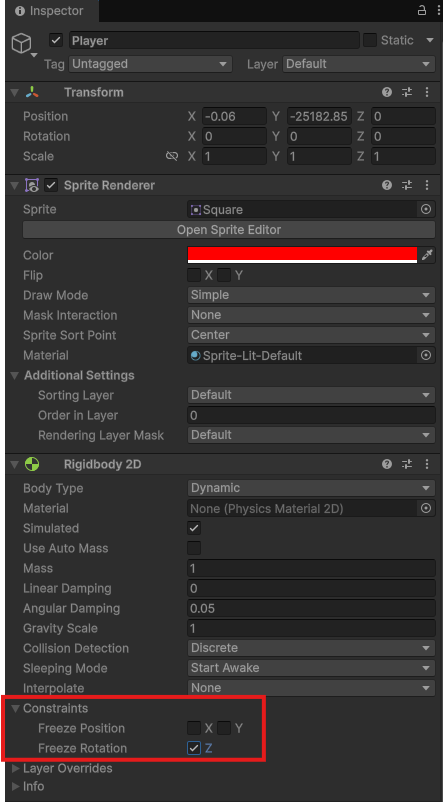Image resolution: width=443 pixels, height=802 pixels.
Task: Click the Gravity Scale field
Action: pos(311,628)
